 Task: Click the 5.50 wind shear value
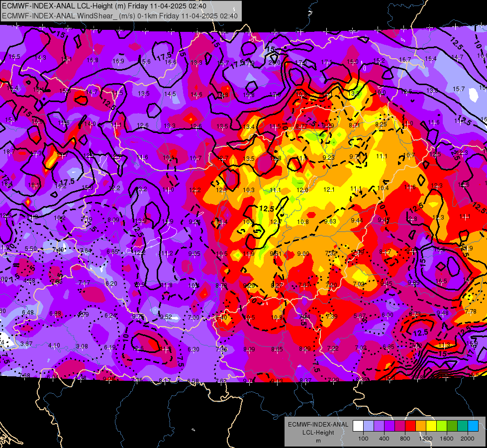(31, 249)
